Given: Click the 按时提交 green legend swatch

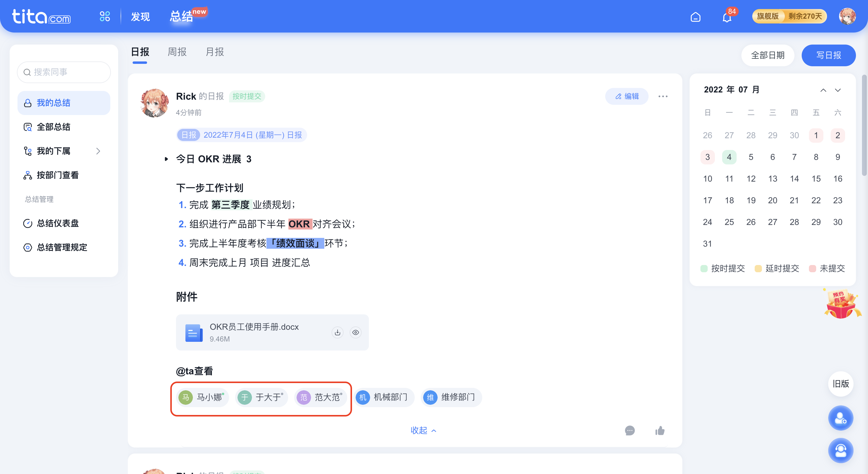Looking at the screenshot, I should (704, 268).
